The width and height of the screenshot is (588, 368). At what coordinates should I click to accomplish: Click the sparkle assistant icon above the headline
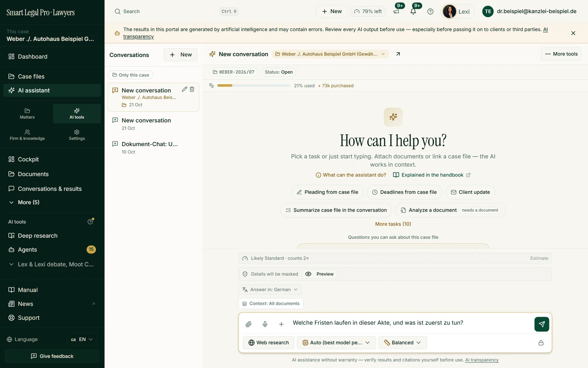(x=393, y=117)
